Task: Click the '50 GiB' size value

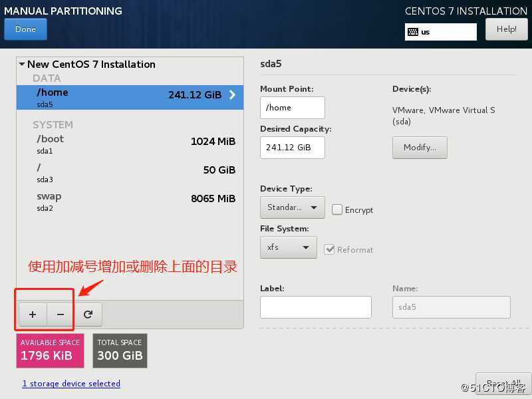Action: click(219, 170)
